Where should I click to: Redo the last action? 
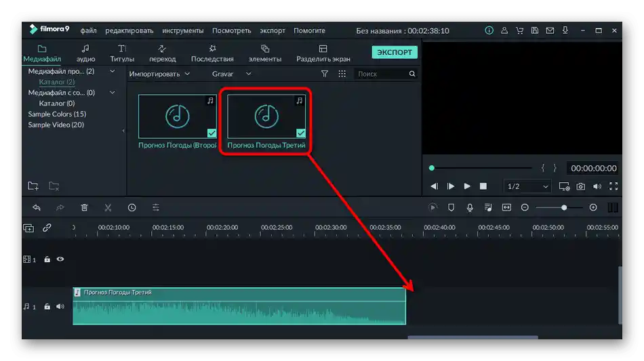(60, 207)
